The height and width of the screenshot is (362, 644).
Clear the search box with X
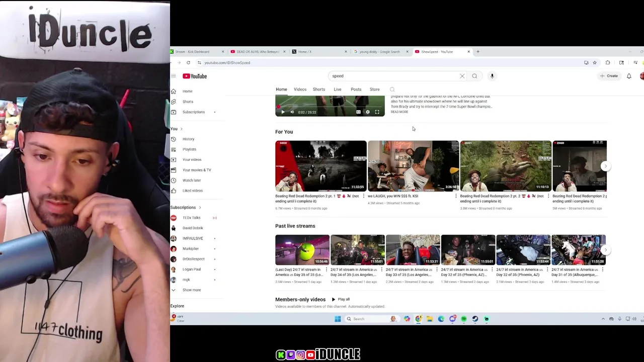point(462,76)
